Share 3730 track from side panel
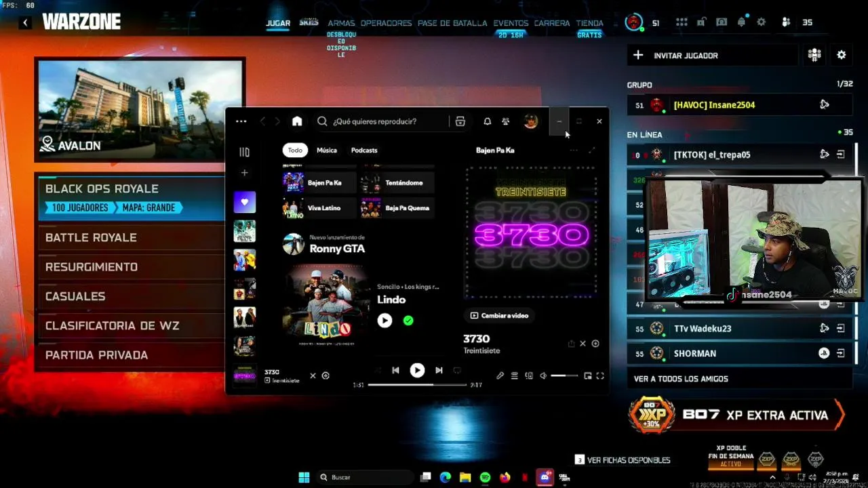Viewport: 868px width, 488px height. (x=571, y=344)
